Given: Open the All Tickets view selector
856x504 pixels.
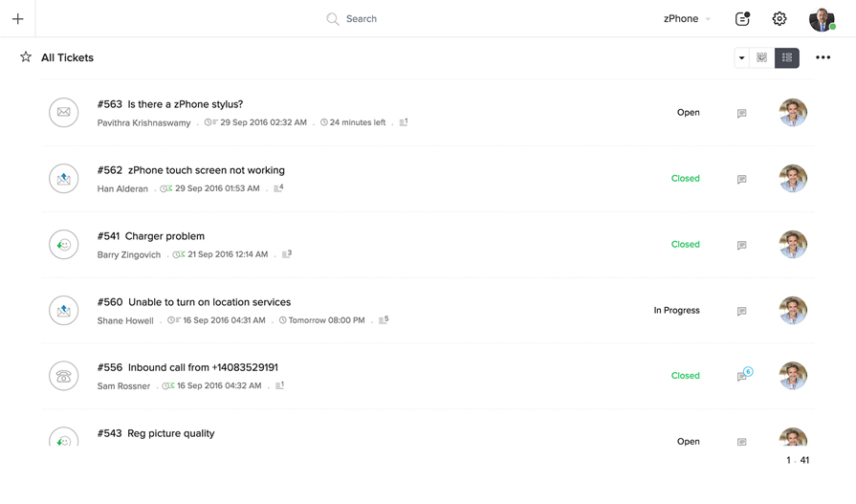Looking at the screenshot, I should [67, 57].
